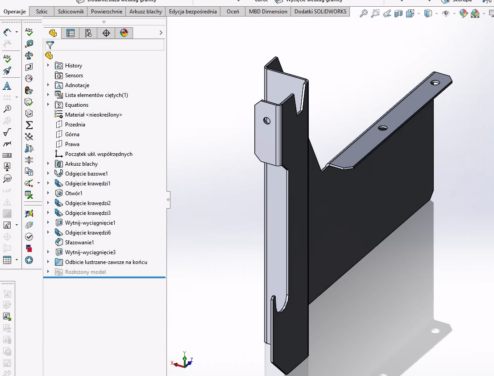Click Zoom to Fit magnifier icon
The image size is (494, 376).
pyautogui.click(x=364, y=13)
